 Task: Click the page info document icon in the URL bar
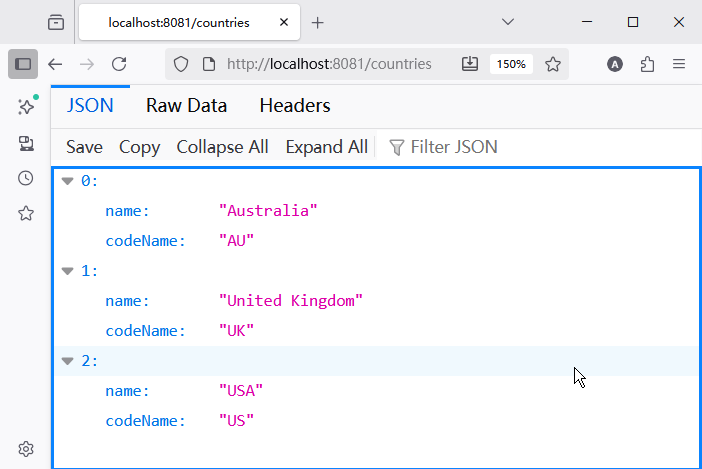click(x=209, y=64)
